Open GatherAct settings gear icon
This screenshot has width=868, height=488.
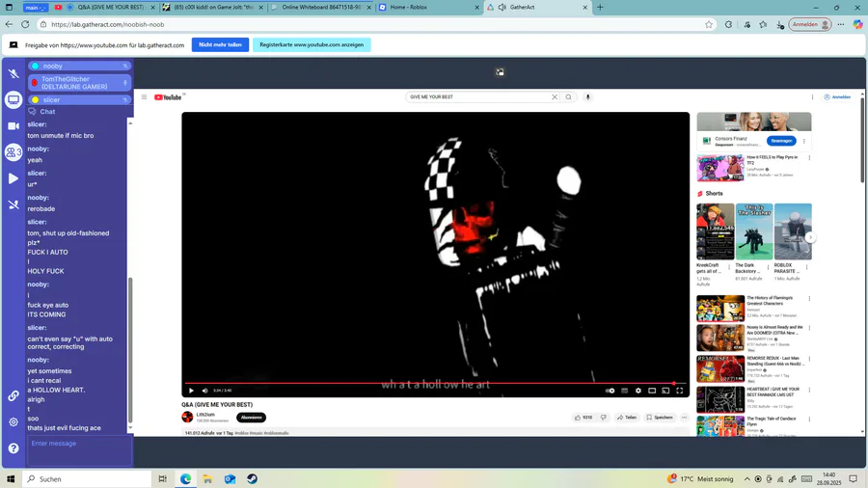pos(14,421)
